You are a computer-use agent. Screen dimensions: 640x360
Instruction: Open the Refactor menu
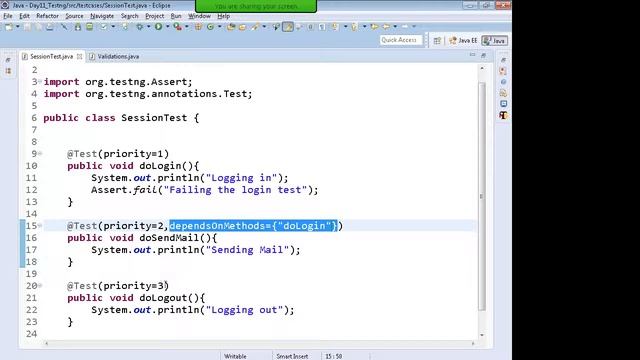(x=47, y=16)
